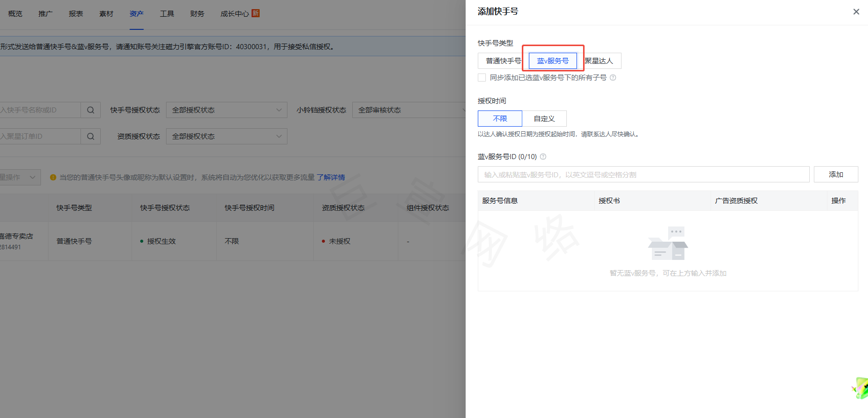Focus the 快手号名称或ID search field
The image size is (868, 418).
(40, 110)
